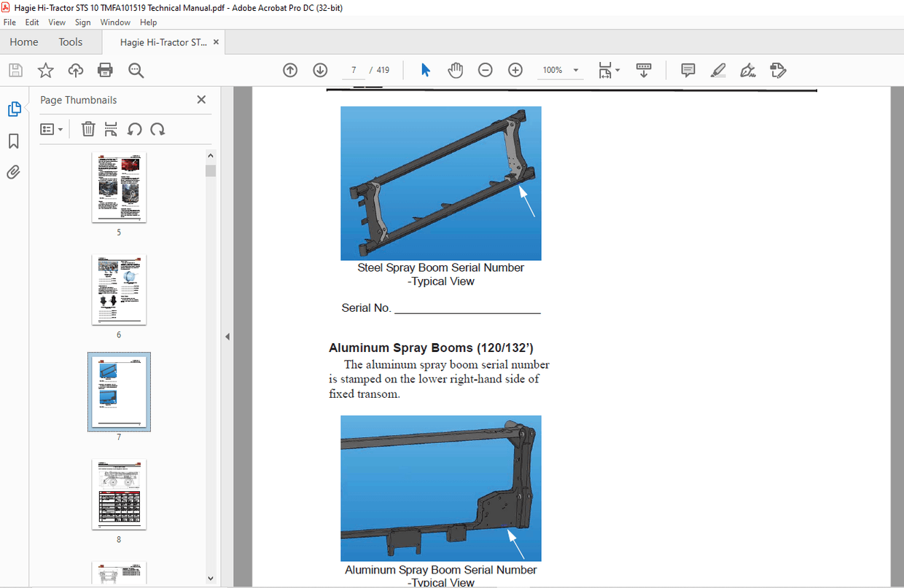This screenshot has width=904, height=588.
Task: Switch to the Tools tab
Action: click(x=70, y=42)
